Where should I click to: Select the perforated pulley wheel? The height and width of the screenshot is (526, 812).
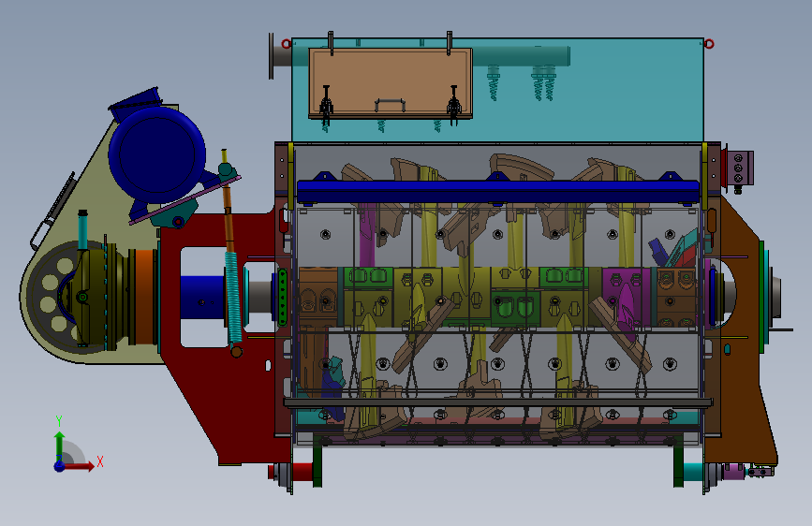[x=52, y=295]
